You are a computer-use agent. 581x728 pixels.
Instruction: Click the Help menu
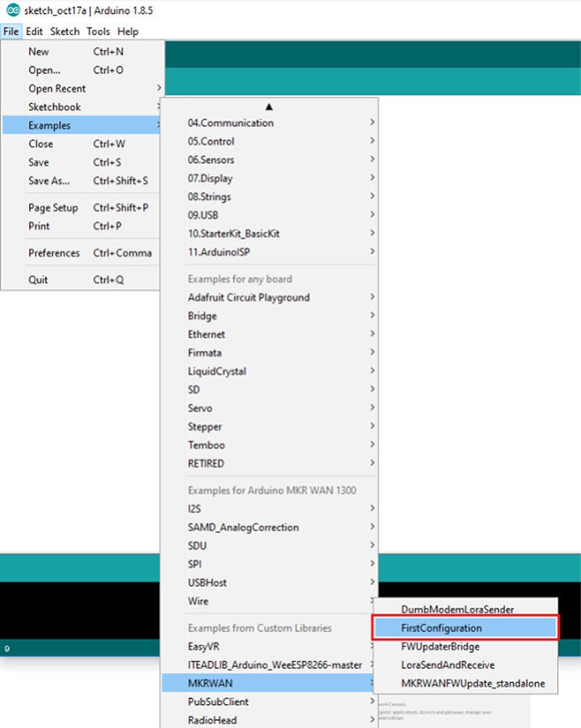click(x=128, y=32)
